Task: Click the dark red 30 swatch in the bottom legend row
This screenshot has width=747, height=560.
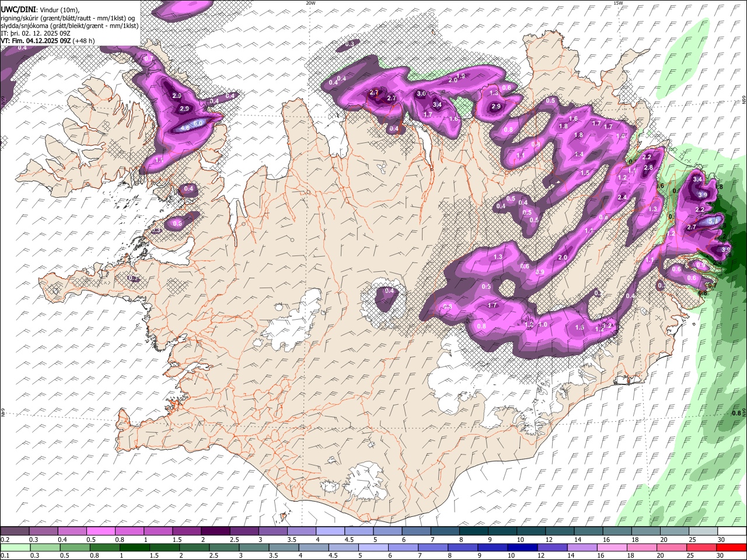Action: [x=732, y=547]
